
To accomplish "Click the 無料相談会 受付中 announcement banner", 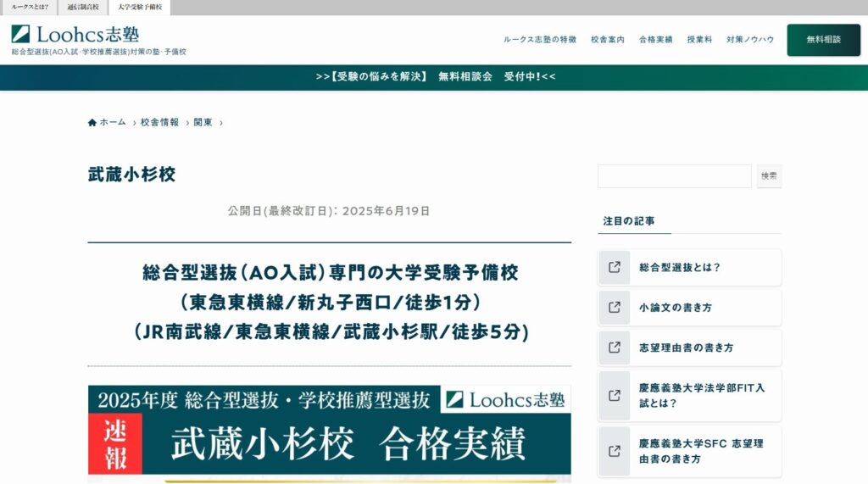I will pyautogui.click(x=434, y=77).
